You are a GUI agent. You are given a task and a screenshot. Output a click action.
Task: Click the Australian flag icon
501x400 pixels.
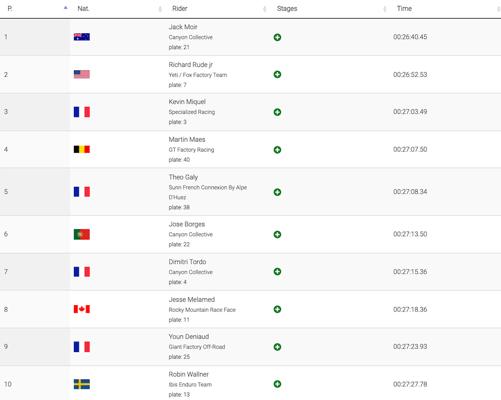pos(82,37)
